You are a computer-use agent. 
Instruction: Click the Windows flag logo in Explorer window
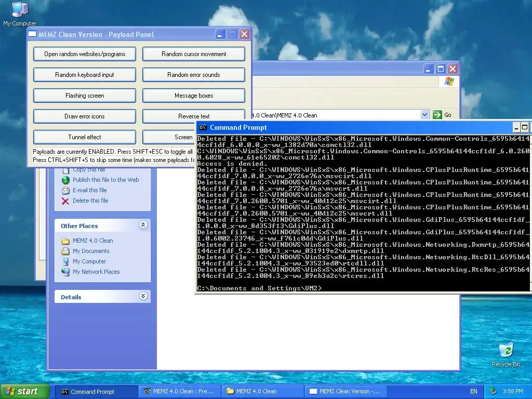[x=449, y=82]
